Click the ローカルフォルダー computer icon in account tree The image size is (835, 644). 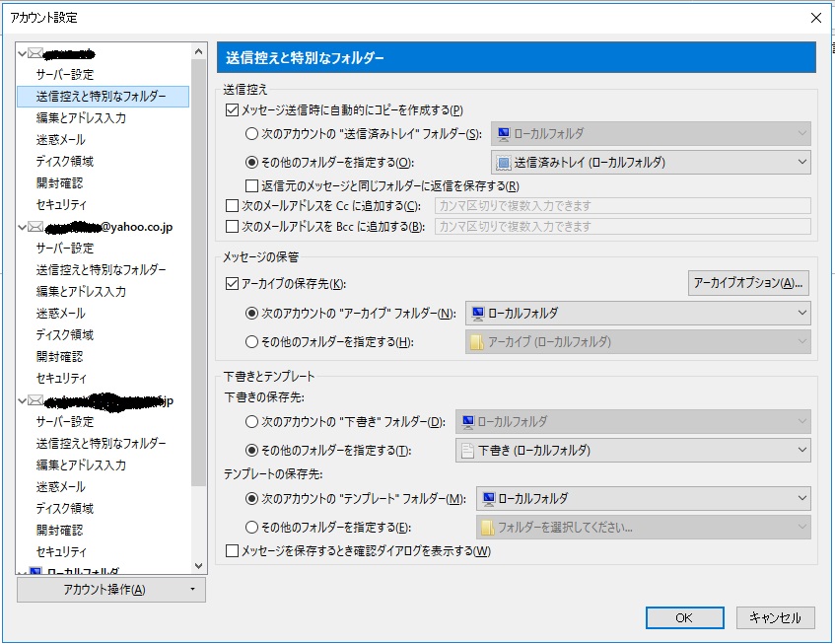tap(35, 572)
